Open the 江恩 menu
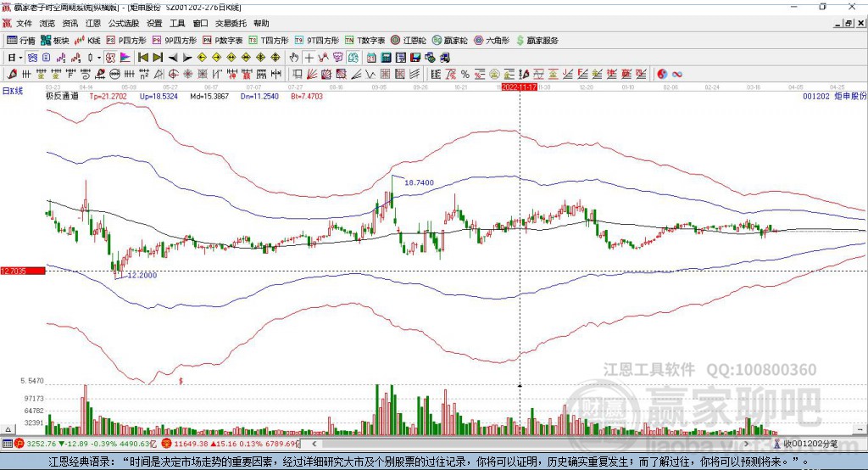The height and width of the screenshot is (470, 868). [93, 23]
